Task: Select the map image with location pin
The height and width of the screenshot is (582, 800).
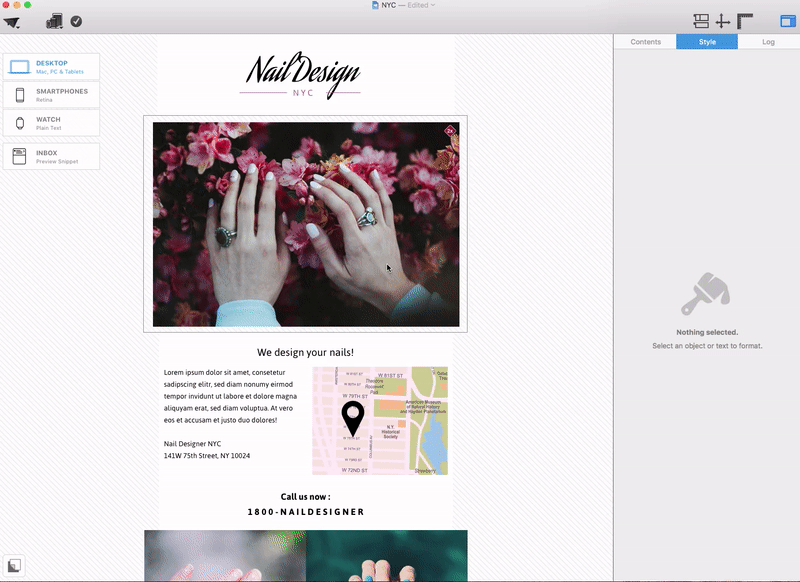Action: pyautogui.click(x=380, y=421)
